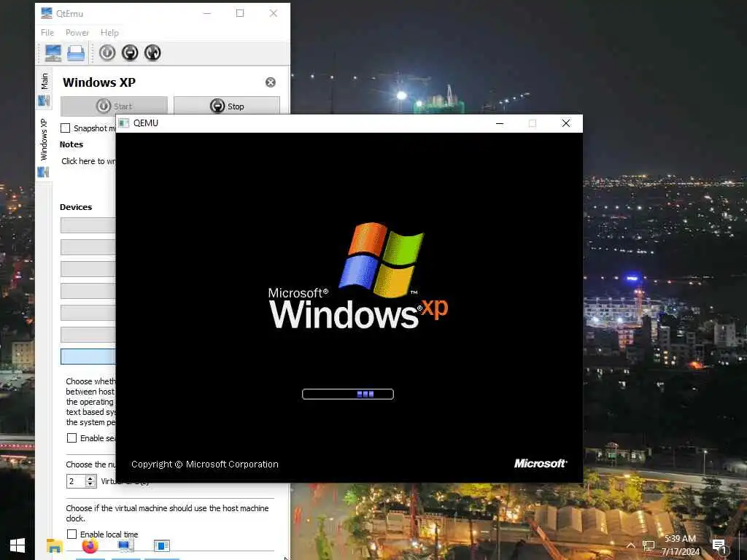Viewport: 747px width, 560px height.
Task: Stop the Windows XP virtual machine
Action: pos(227,106)
